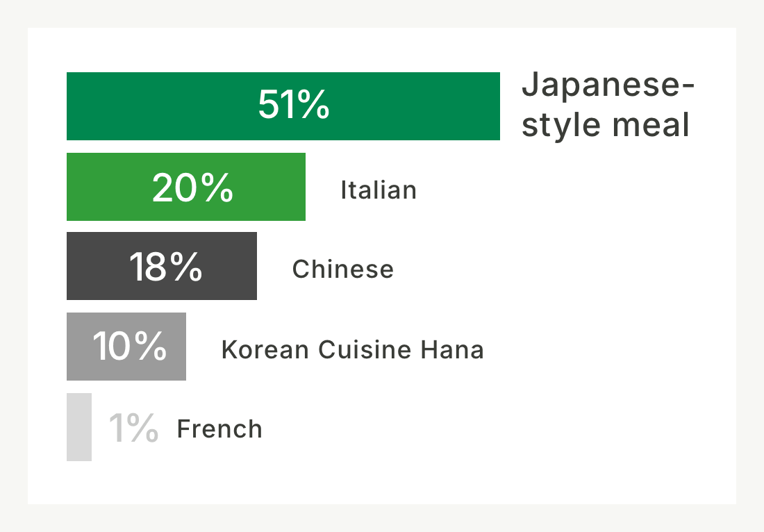The width and height of the screenshot is (764, 532).
Task: Click the dark green 51% bar
Action: pyautogui.click(x=283, y=106)
